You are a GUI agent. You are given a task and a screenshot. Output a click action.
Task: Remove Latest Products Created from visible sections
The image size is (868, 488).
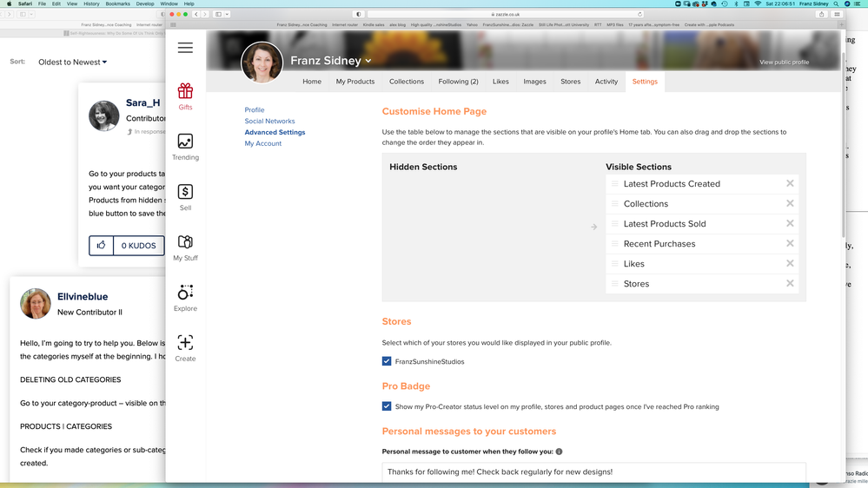coord(790,184)
